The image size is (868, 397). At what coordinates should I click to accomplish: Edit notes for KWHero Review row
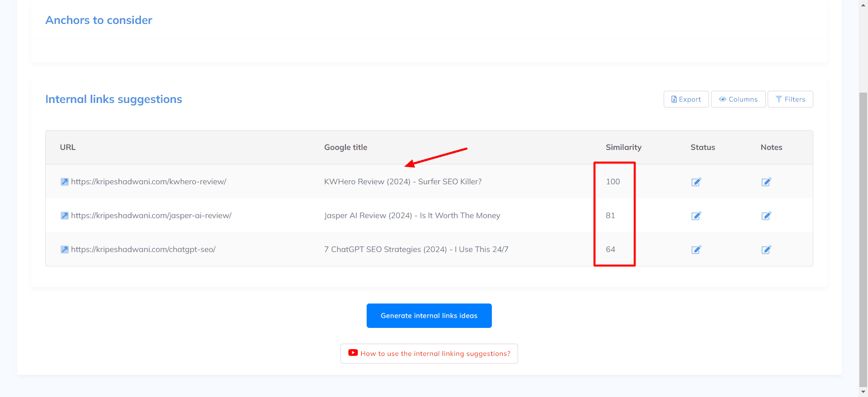[766, 182]
